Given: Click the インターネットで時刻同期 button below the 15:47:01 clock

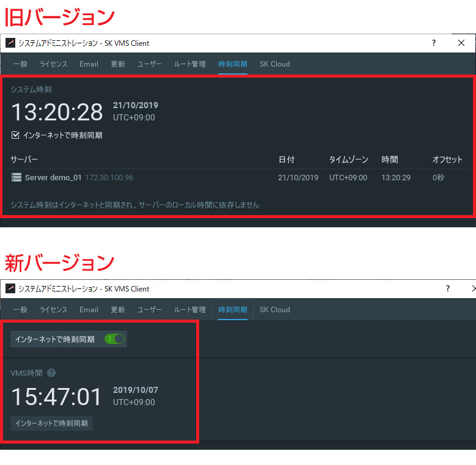Looking at the screenshot, I should (51, 423).
